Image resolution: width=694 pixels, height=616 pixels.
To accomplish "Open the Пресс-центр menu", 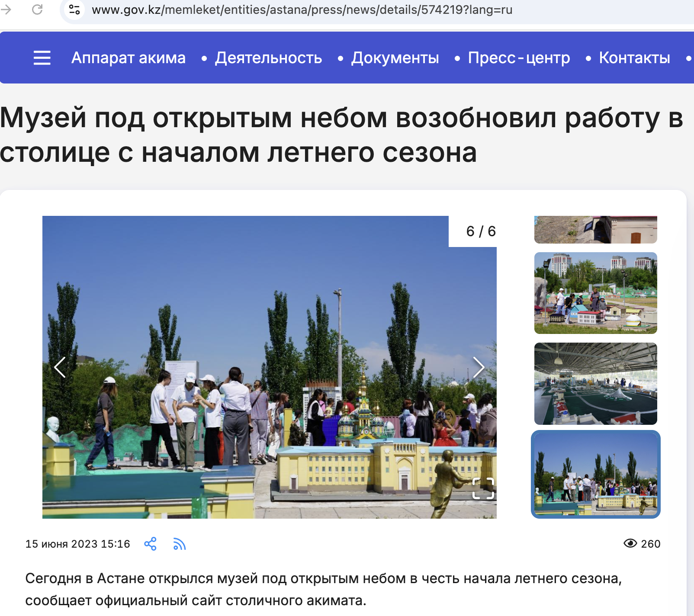I will click(519, 58).
